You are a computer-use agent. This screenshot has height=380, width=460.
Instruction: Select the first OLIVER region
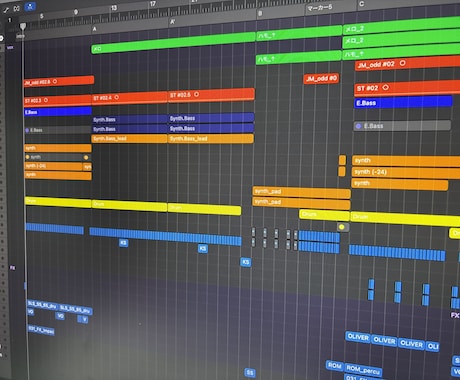click(x=358, y=337)
